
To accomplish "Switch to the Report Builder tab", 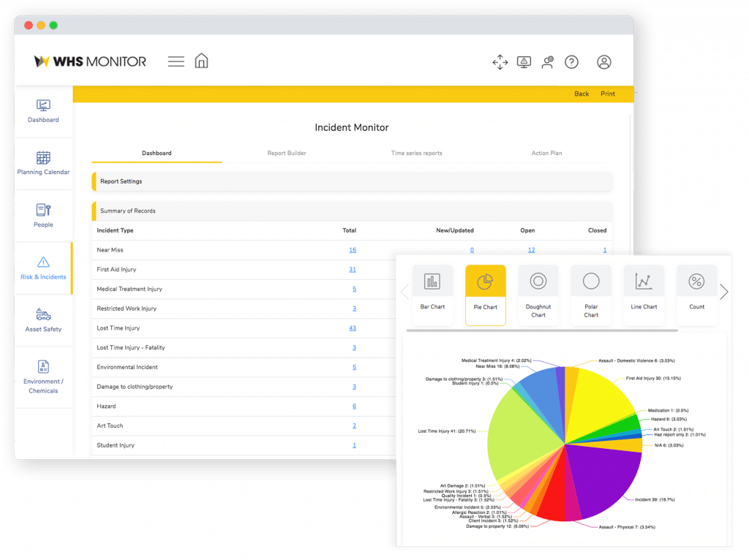I will coord(286,153).
